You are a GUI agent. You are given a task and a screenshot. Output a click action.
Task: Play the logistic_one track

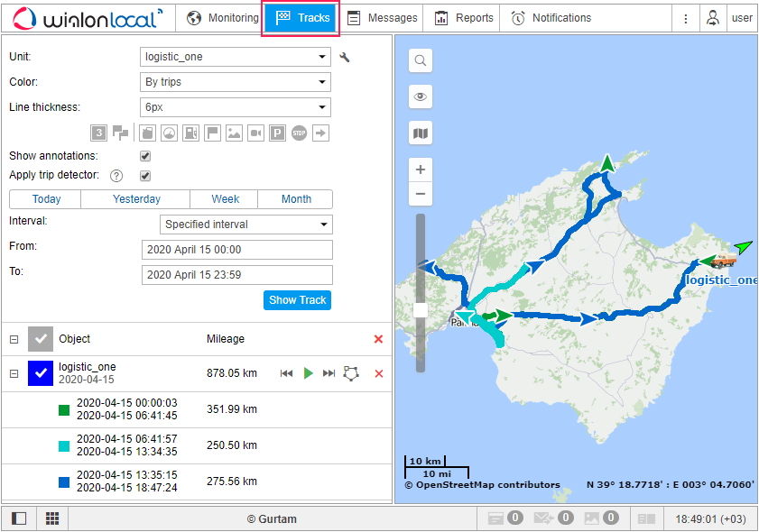point(309,373)
